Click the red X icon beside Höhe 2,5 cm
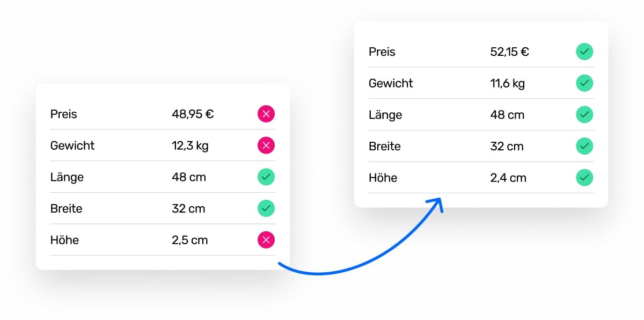The height and width of the screenshot is (320, 644). pyautogui.click(x=266, y=239)
